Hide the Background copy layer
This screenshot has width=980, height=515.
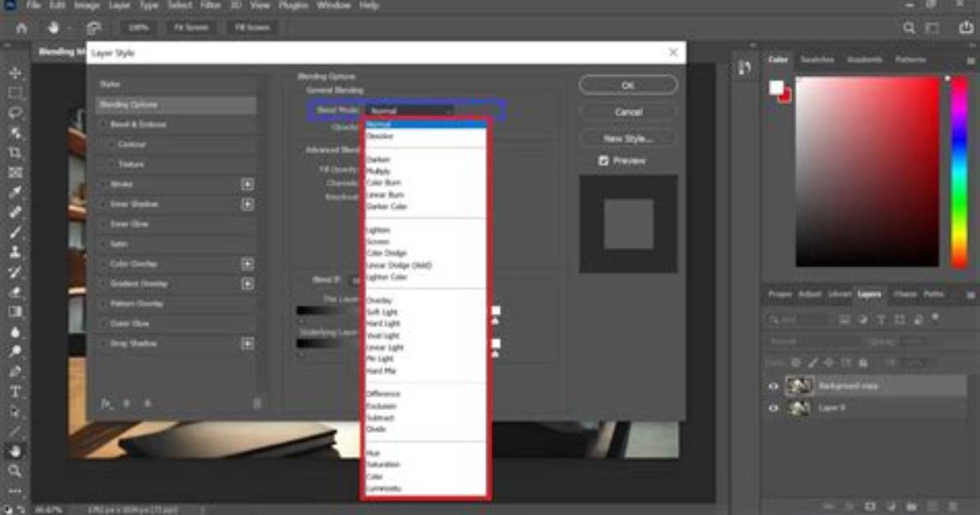click(774, 386)
